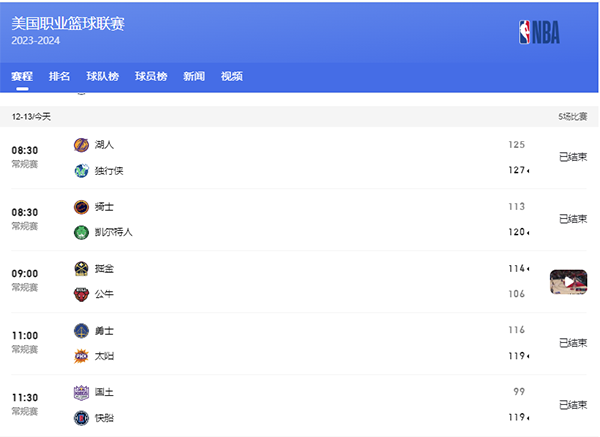Play the Nuggets vs Bulls video thumbnail
600x437 pixels.
coord(568,282)
